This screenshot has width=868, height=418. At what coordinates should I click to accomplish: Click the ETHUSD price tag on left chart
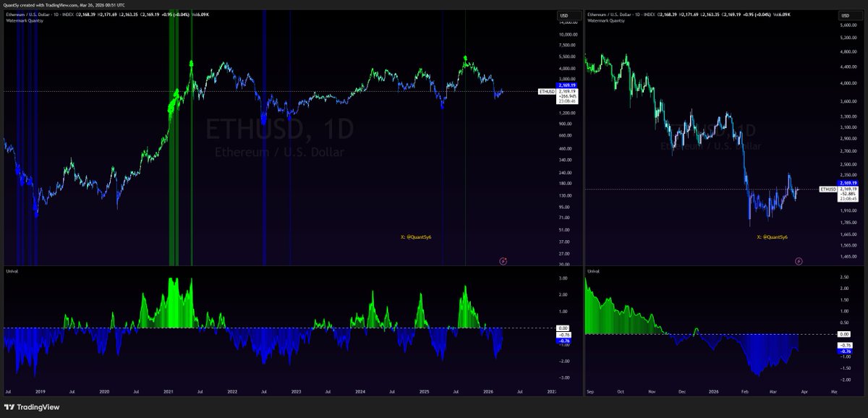pyautogui.click(x=546, y=92)
